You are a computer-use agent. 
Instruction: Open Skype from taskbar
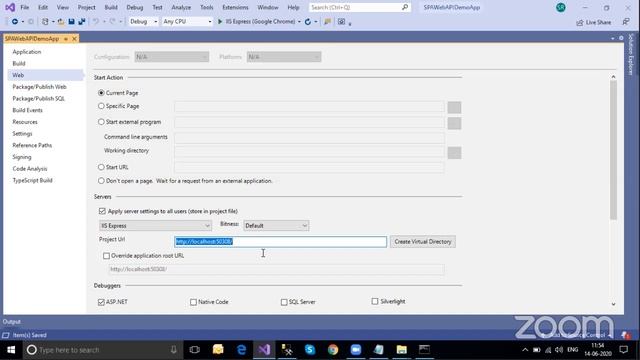pos(310,350)
